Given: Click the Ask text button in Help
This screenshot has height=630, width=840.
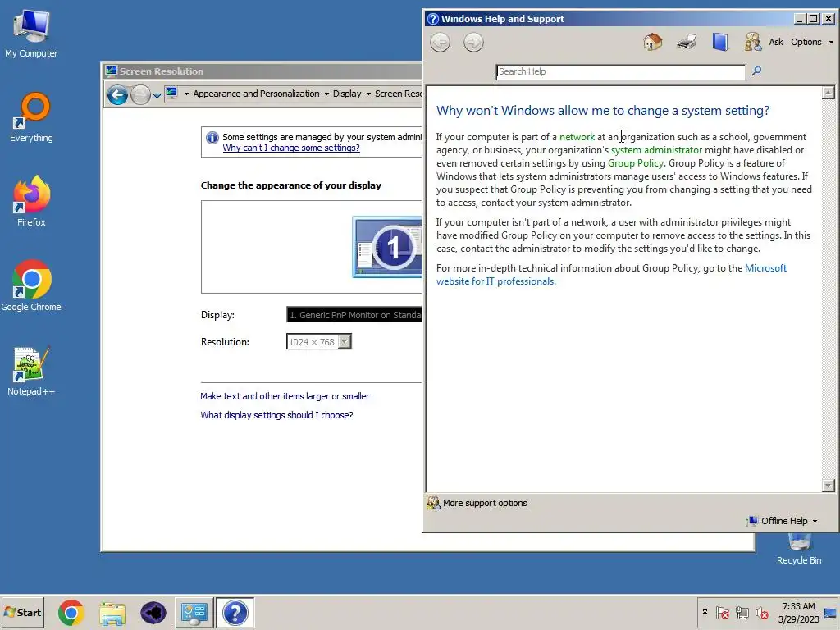Looking at the screenshot, I should pyautogui.click(x=776, y=42).
